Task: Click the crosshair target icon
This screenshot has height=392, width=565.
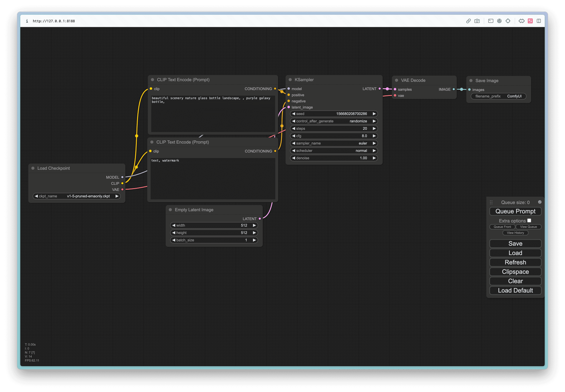Action: (508, 21)
